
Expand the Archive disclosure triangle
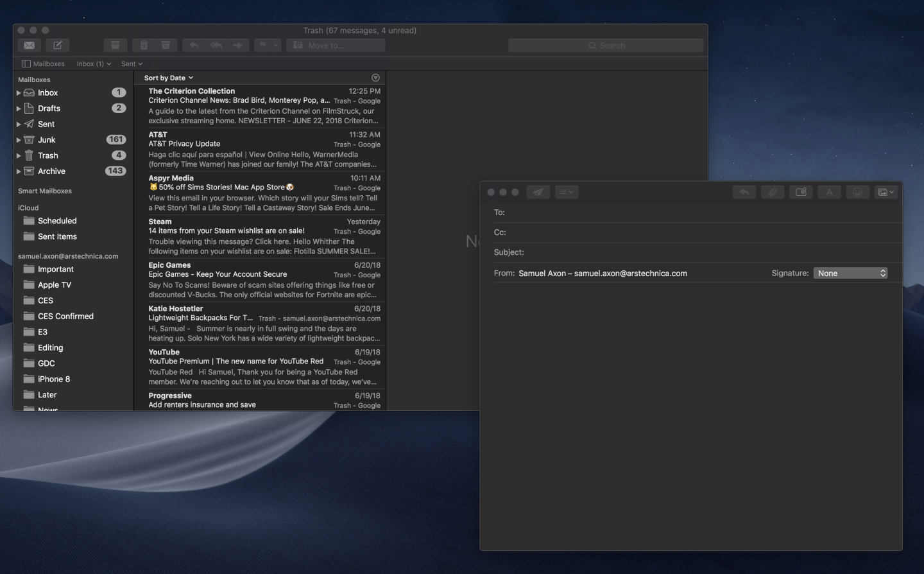[19, 171]
